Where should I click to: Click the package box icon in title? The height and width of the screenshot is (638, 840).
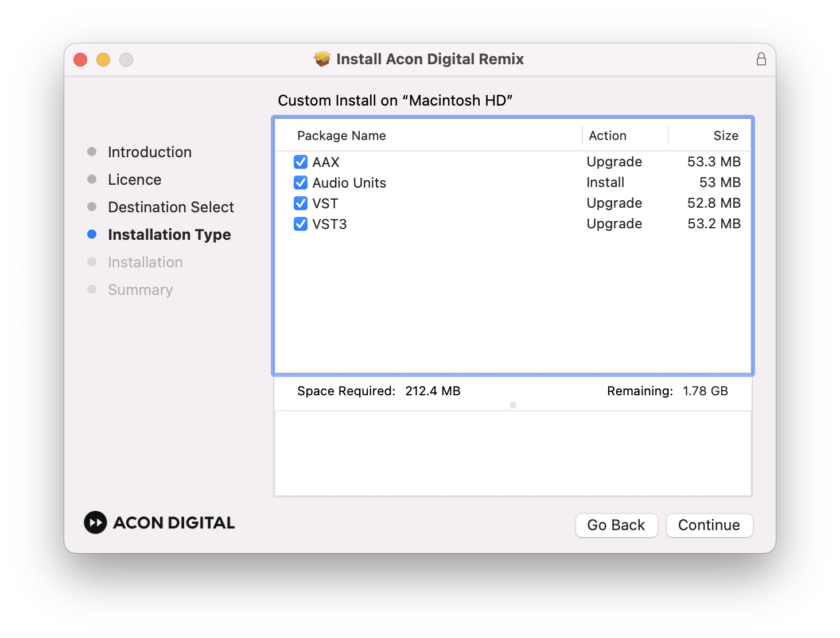322,59
